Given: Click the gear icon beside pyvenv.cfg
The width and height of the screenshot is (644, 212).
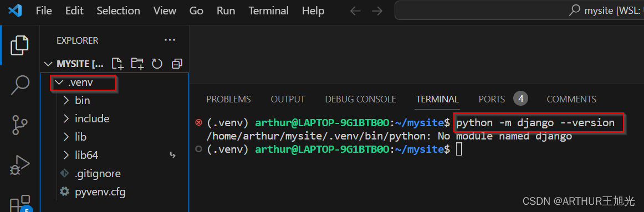Looking at the screenshot, I should [x=64, y=191].
